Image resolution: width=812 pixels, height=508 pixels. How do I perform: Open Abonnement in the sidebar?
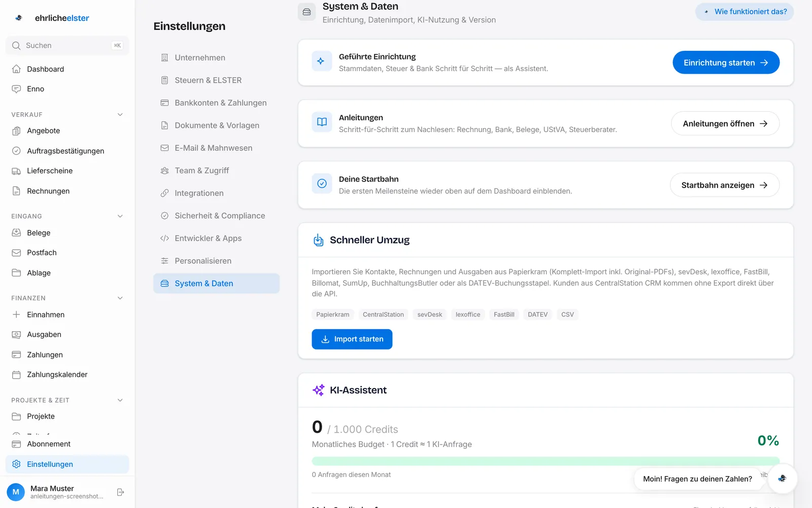tap(67, 444)
